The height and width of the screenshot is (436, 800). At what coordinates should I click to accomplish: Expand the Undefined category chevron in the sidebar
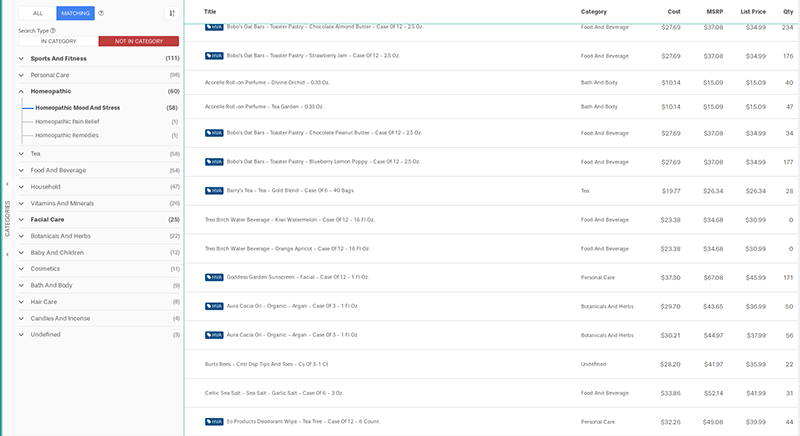(21, 335)
